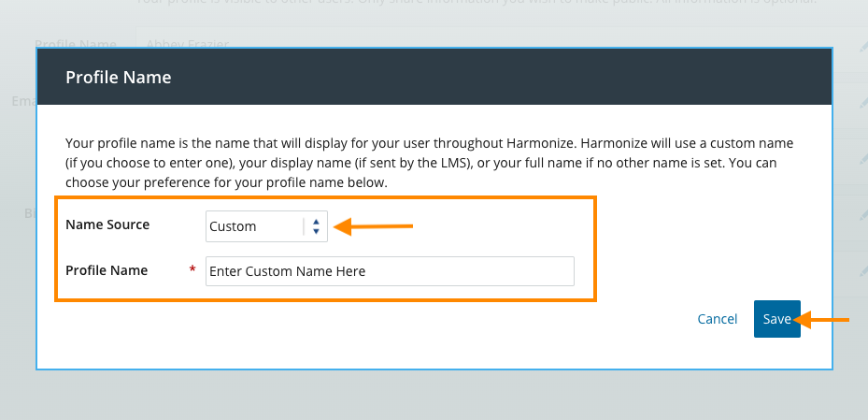Click the Profile Name dialog header title
Screen dimensions: 868x420
[119, 77]
